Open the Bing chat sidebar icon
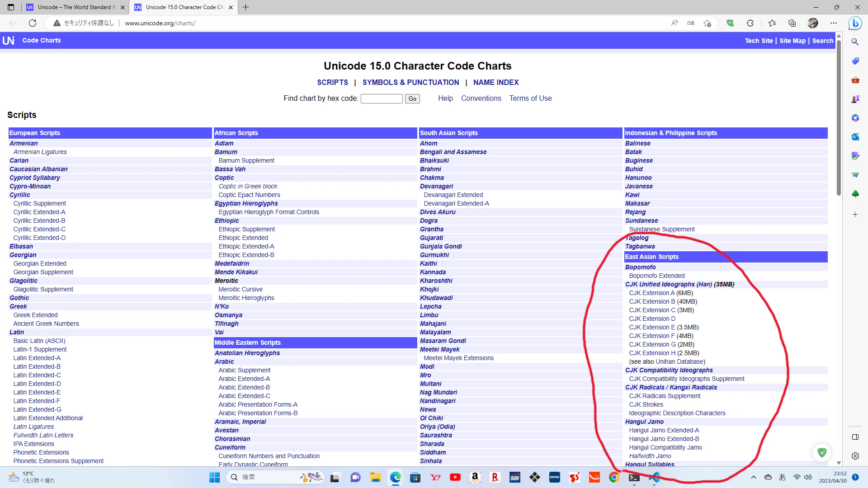Screen dimensions: 868x488 [x=855, y=23]
